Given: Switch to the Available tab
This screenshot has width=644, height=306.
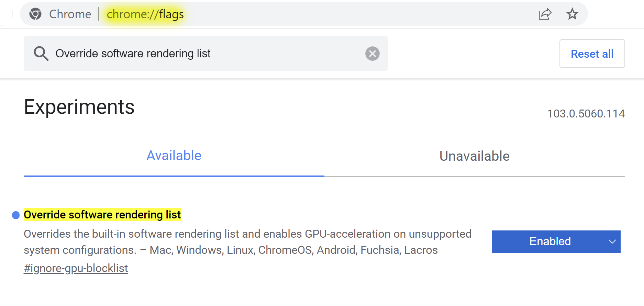Looking at the screenshot, I should [174, 156].
